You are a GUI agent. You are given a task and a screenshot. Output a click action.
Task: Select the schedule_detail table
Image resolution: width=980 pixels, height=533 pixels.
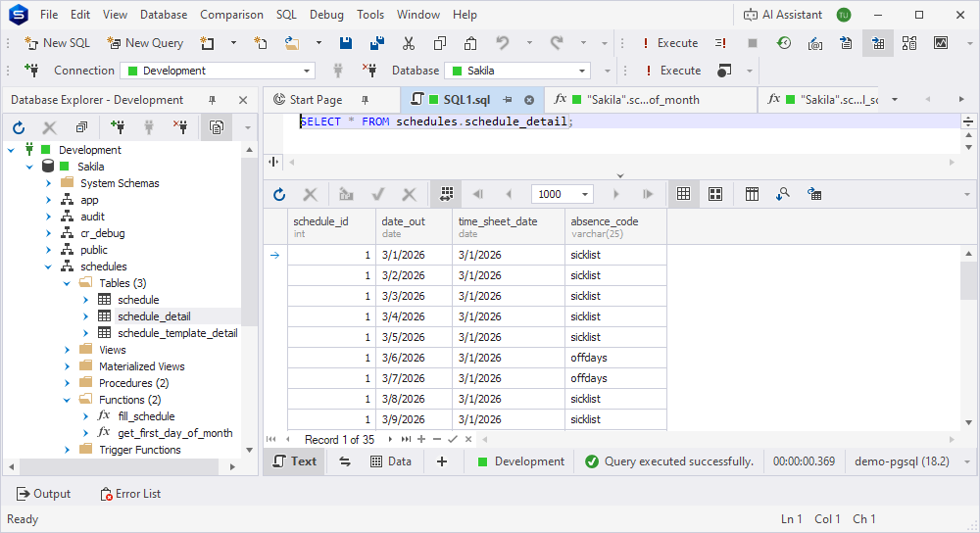(x=155, y=316)
